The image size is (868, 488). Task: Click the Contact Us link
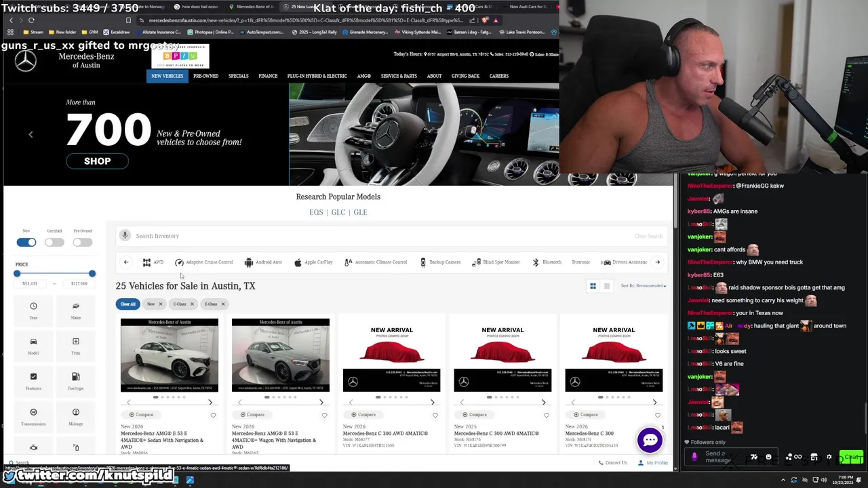point(612,463)
